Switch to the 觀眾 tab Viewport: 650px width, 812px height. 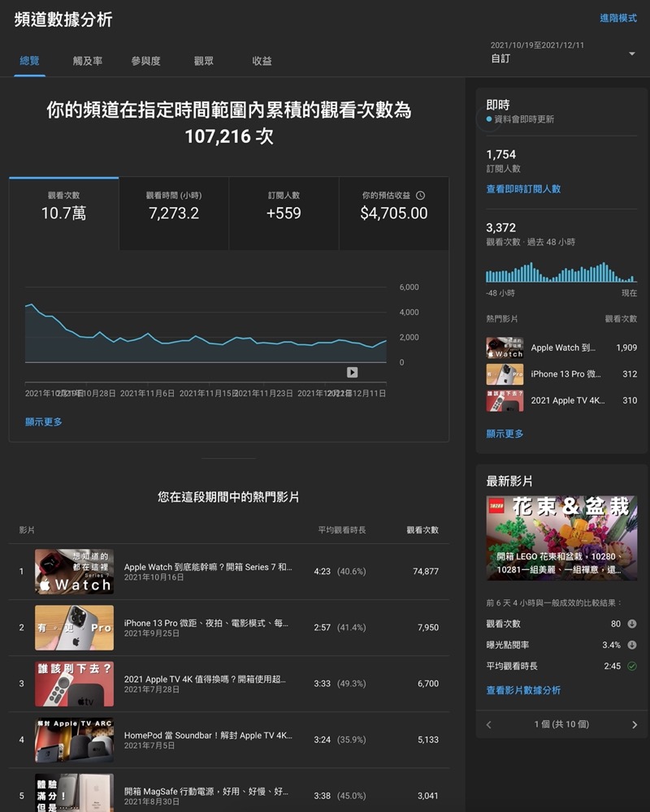pyautogui.click(x=202, y=60)
